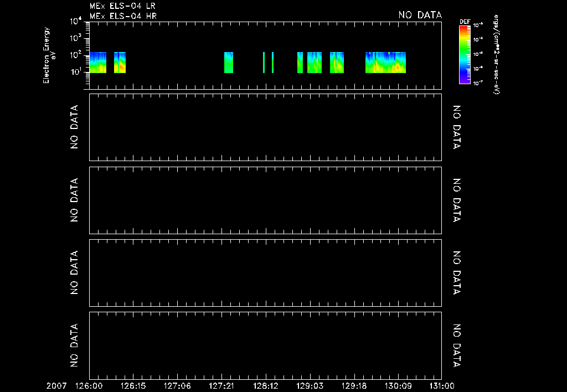Pick the violet region of the DEF color bar
This screenshot has width=567, height=392.
pos(465,80)
